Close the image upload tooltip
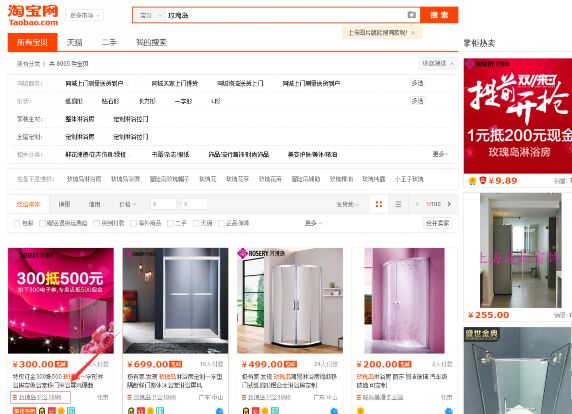This screenshot has height=414, width=572. point(413,32)
